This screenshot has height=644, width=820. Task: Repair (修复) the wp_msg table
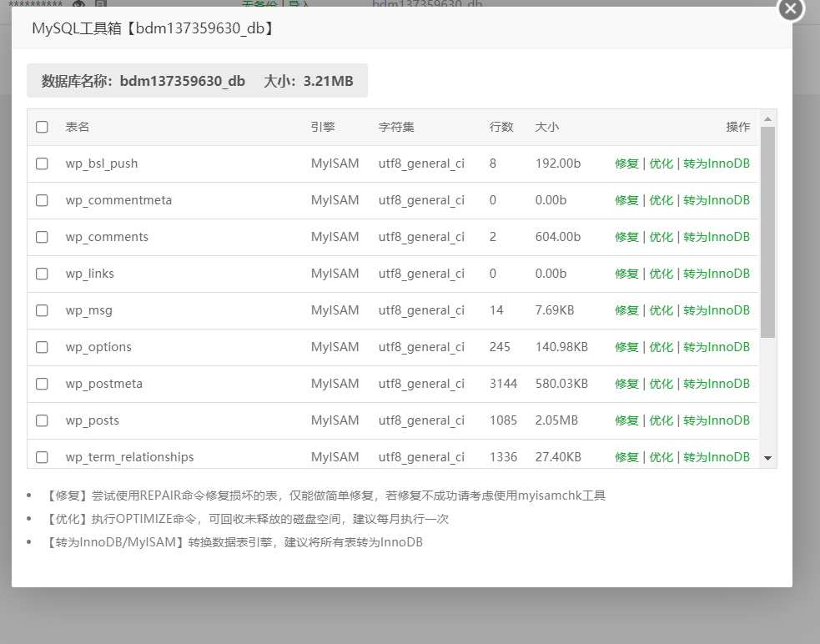click(626, 310)
